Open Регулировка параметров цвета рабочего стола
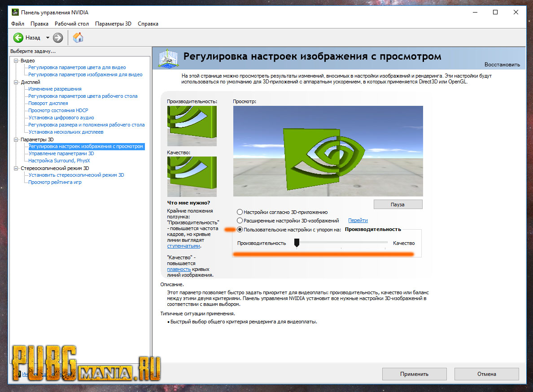 click(83, 96)
